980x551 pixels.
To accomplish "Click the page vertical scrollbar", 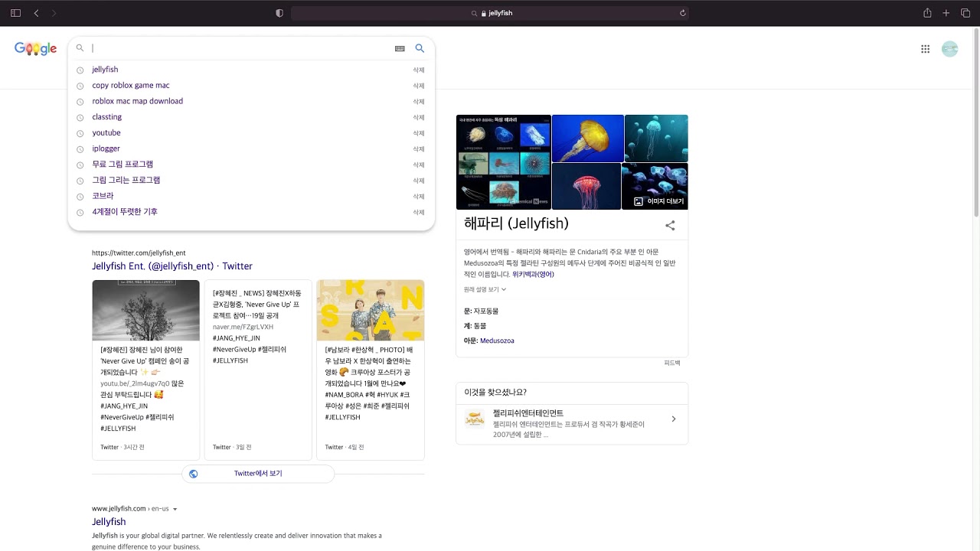I will pyautogui.click(x=975, y=122).
